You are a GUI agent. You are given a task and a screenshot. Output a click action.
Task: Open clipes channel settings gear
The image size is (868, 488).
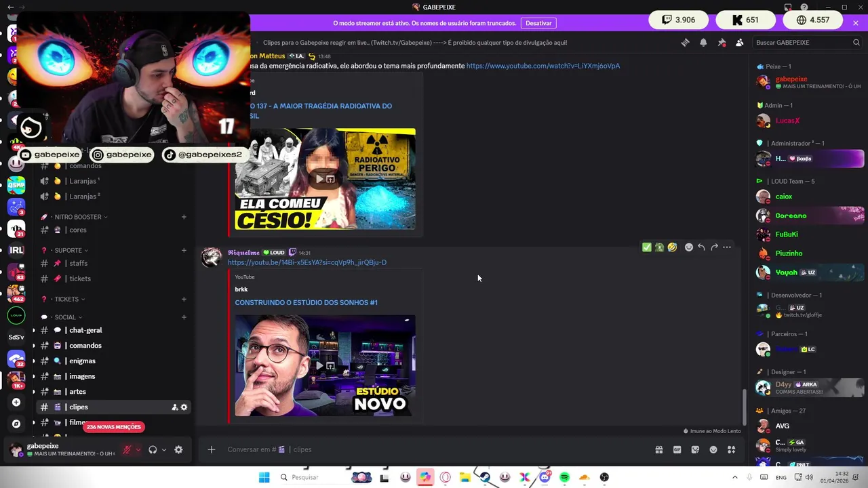[184, 407]
